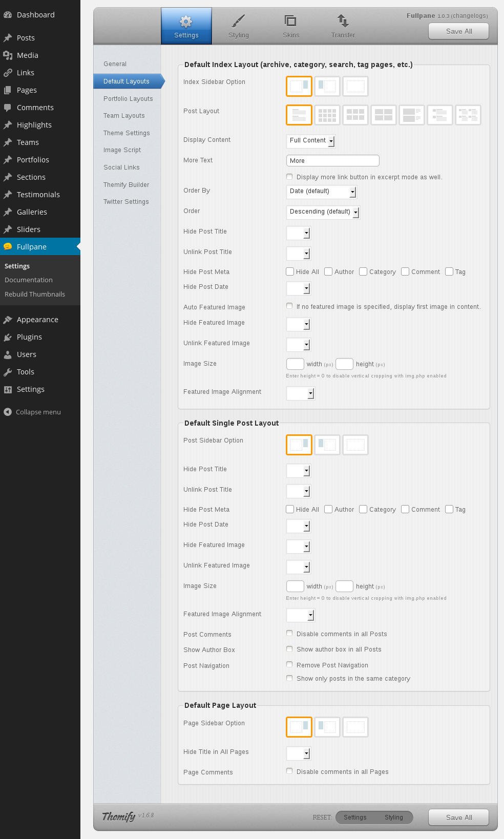504x839 pixels.
Task: Click the top Save All button
Action: [x=458, y=31]
